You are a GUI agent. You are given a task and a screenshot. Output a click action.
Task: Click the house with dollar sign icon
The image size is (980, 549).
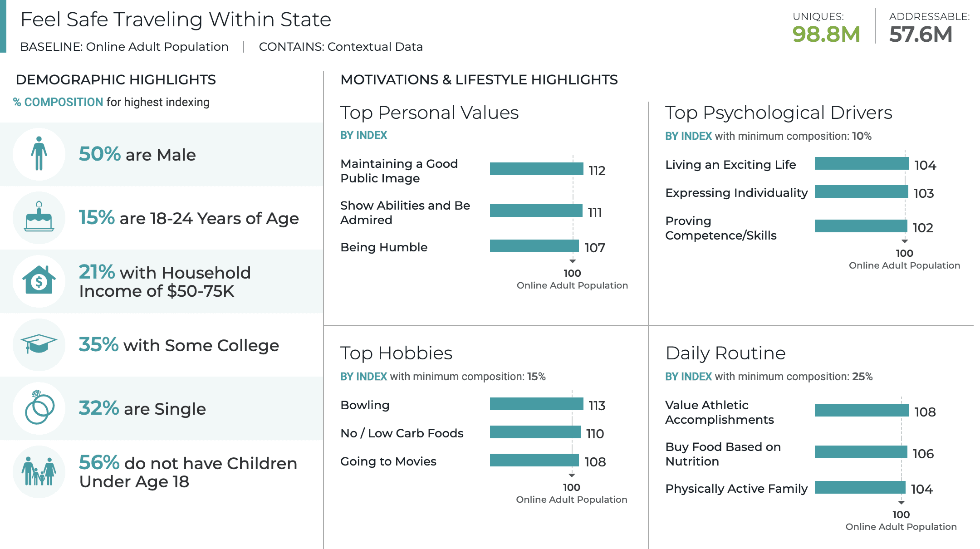[x=39, y=281]
